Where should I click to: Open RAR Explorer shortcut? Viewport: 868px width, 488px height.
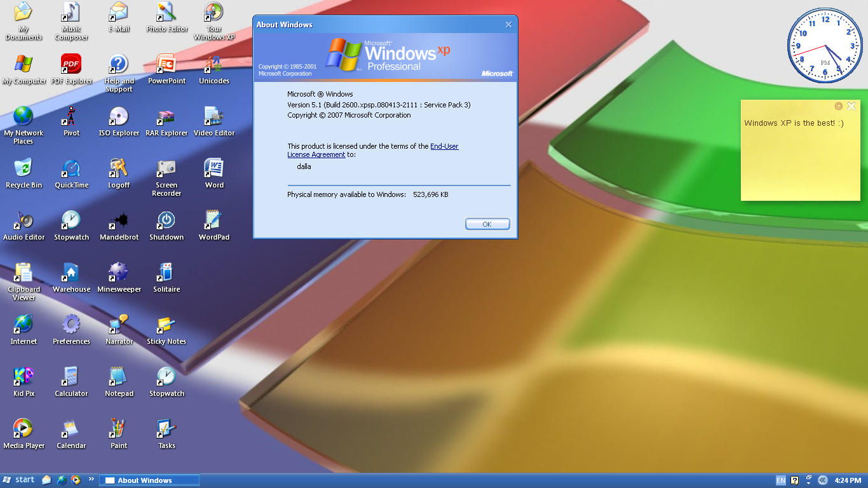pos(166,121)
